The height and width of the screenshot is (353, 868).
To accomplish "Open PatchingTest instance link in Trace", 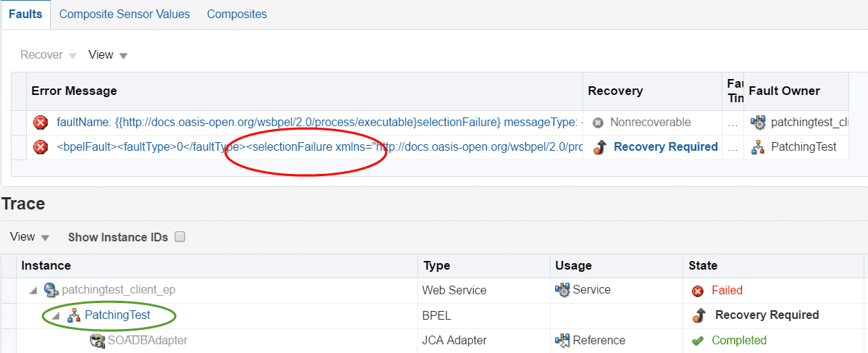I will (117, 315).
